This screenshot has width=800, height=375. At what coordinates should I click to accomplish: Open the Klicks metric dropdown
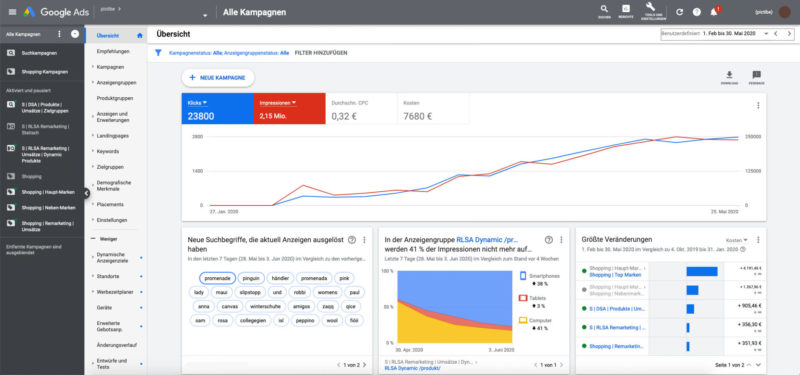(x=197, y=103)
